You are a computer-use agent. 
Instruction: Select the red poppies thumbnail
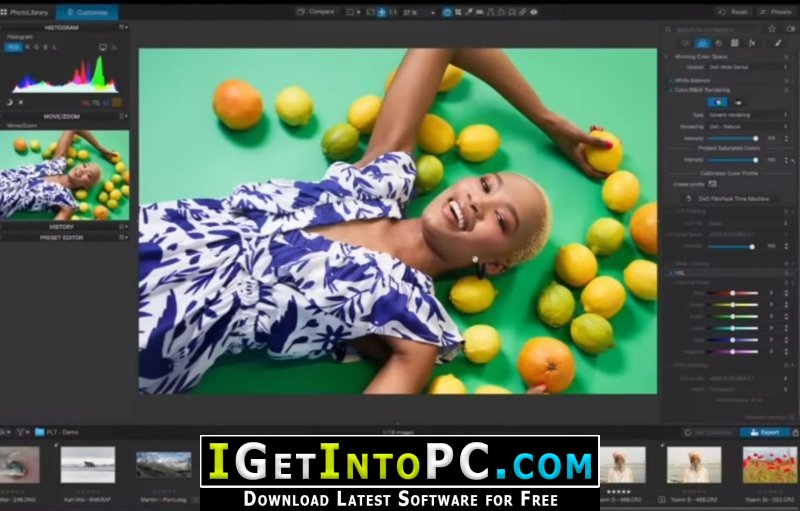coord(769,465)
